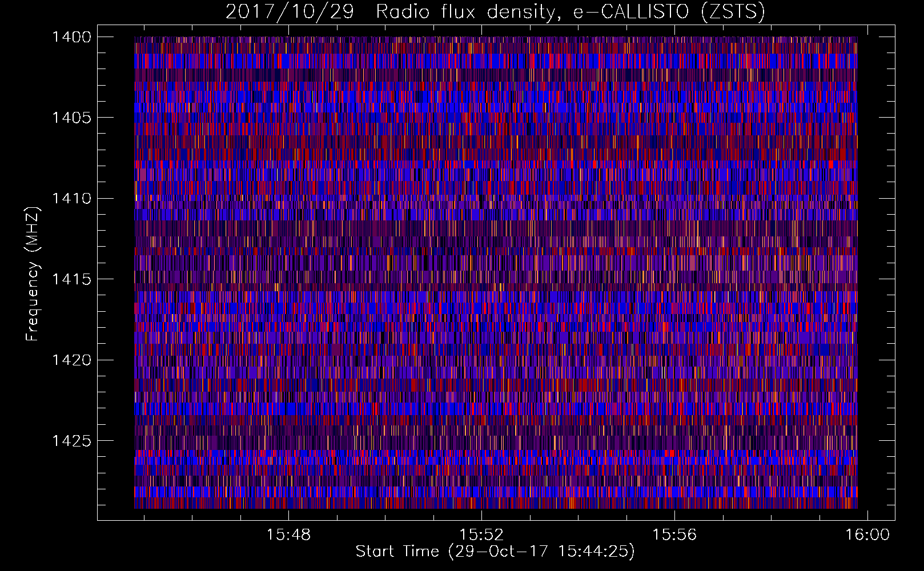Click the 15:56 time tick label
Viewport: 924px width, 571px height.
pos(675,535)
